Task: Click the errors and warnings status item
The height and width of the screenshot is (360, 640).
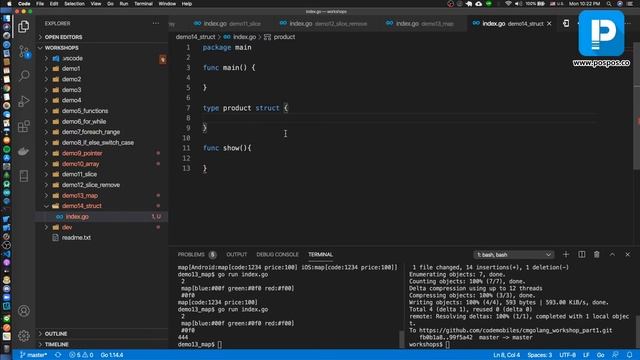Action: coord(81,355)
